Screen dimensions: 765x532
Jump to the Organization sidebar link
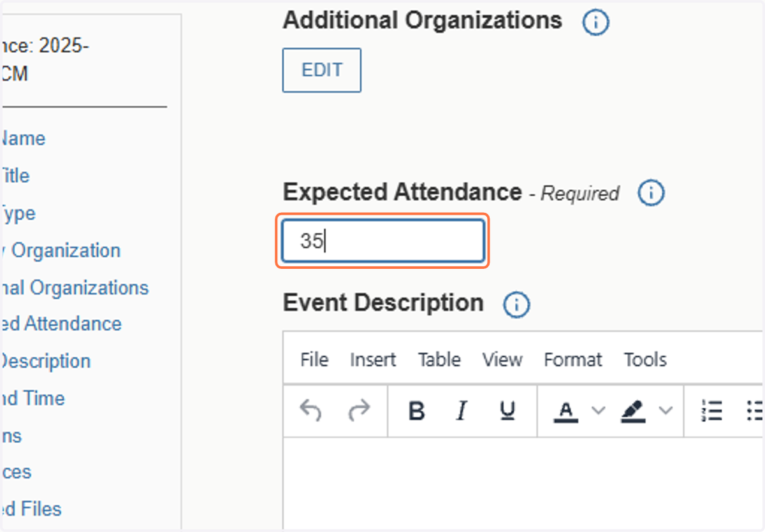61,250
